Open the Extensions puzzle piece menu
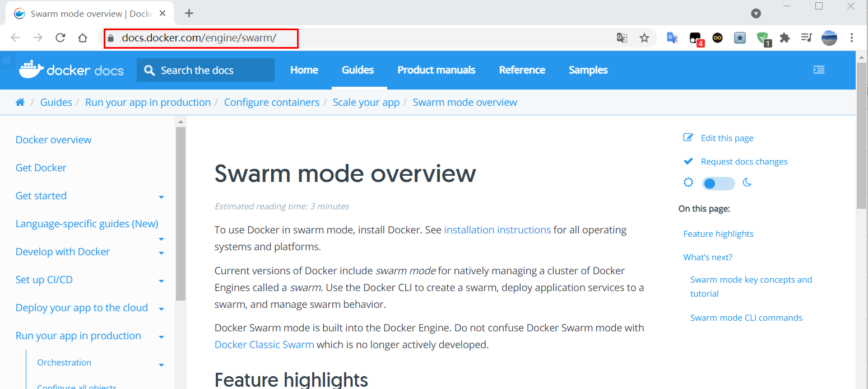This screenshot has width=868, height=389. (785, 38)
